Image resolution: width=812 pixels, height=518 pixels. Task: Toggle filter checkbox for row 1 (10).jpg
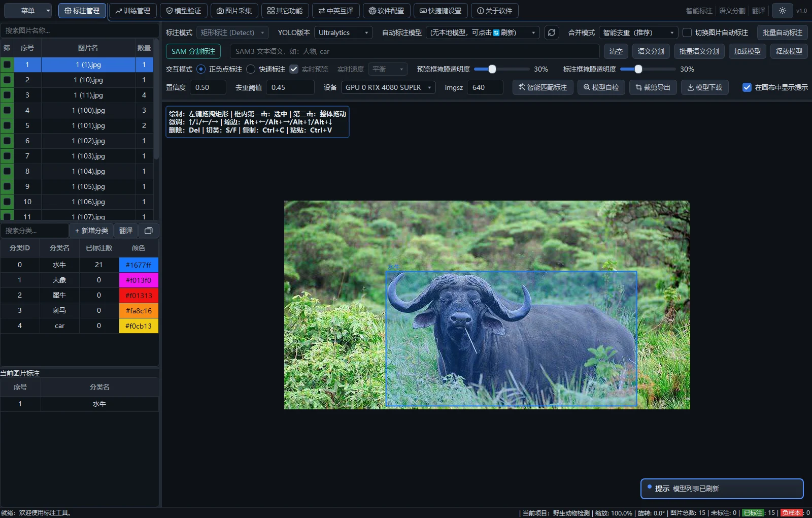(7, 80)
